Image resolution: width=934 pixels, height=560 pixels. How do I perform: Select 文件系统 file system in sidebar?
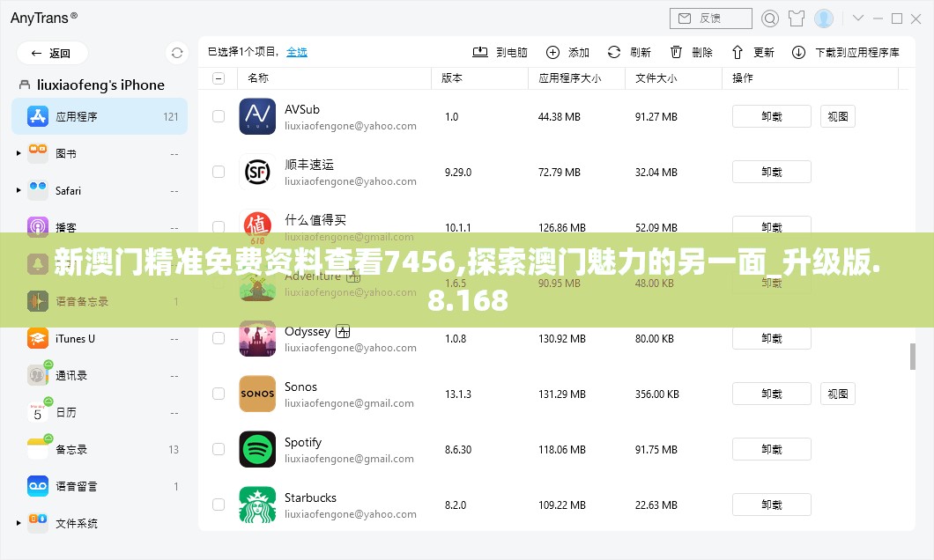pos(100,523)
